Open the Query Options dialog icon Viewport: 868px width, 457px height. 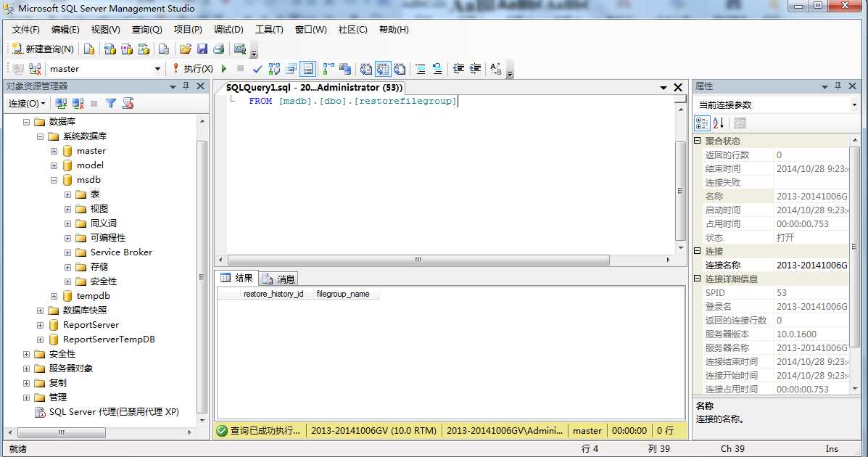tap(292, 69)
